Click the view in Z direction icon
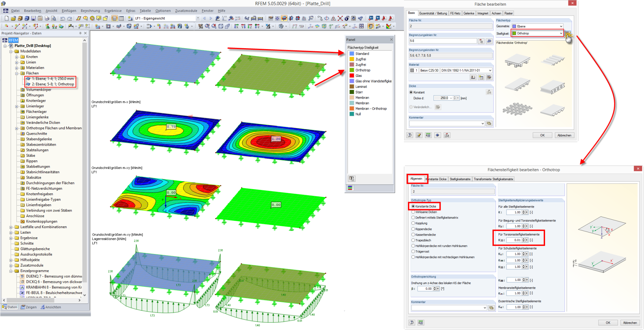Image resolution: width=644 pixels, height=330 pixels. (x=250, y=26)
